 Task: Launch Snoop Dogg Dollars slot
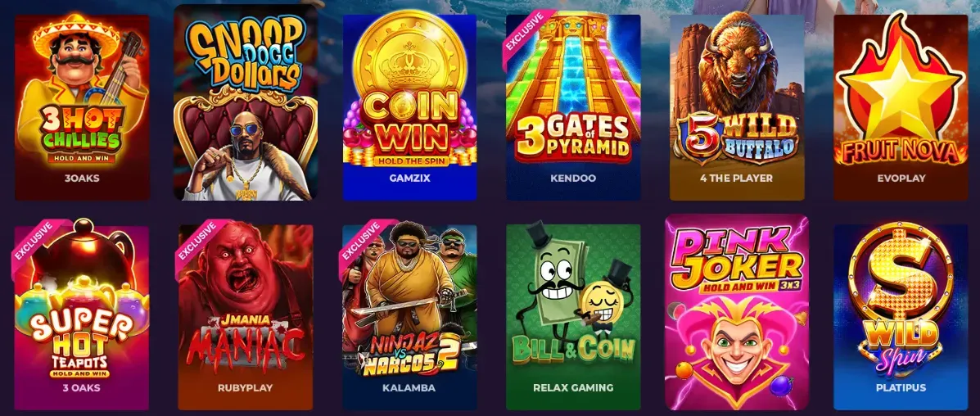(x=246, y=102)
